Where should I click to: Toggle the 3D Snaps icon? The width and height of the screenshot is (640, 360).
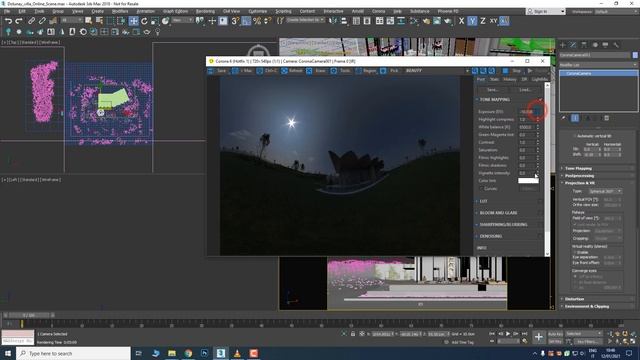pos(235,21)
